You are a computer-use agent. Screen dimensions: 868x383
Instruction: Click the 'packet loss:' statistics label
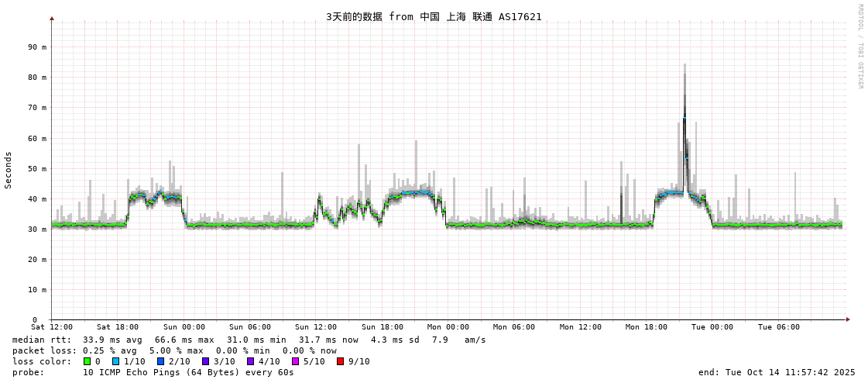click(44, 350)
